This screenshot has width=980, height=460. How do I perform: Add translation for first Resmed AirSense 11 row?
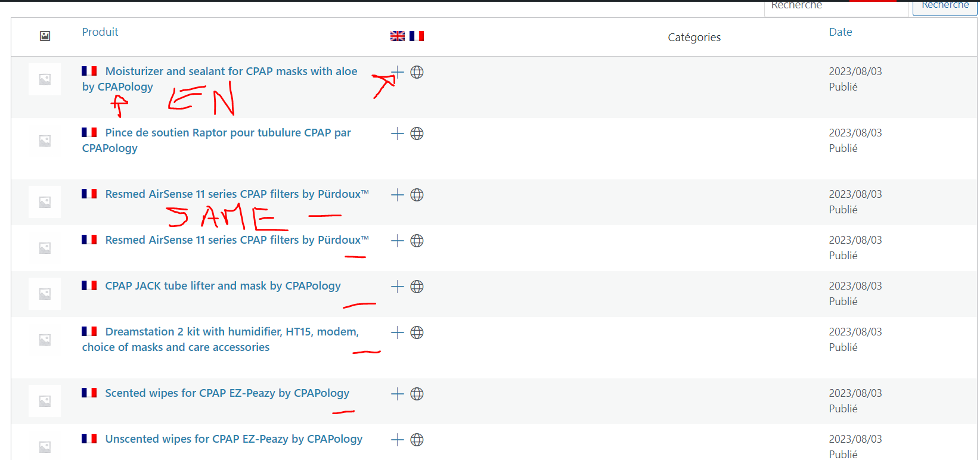point(398,195)
